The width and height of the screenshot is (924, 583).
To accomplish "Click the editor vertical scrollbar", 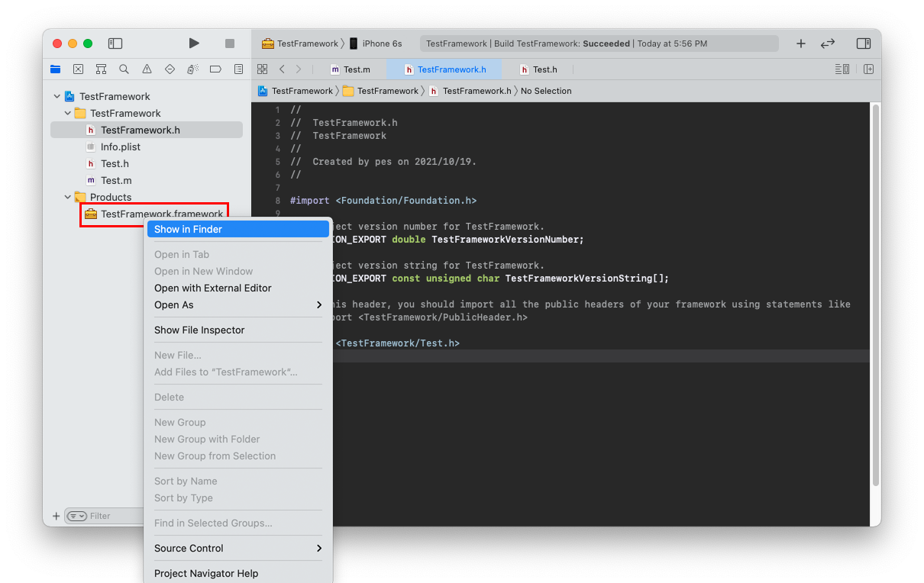I will tap(876, 296).
